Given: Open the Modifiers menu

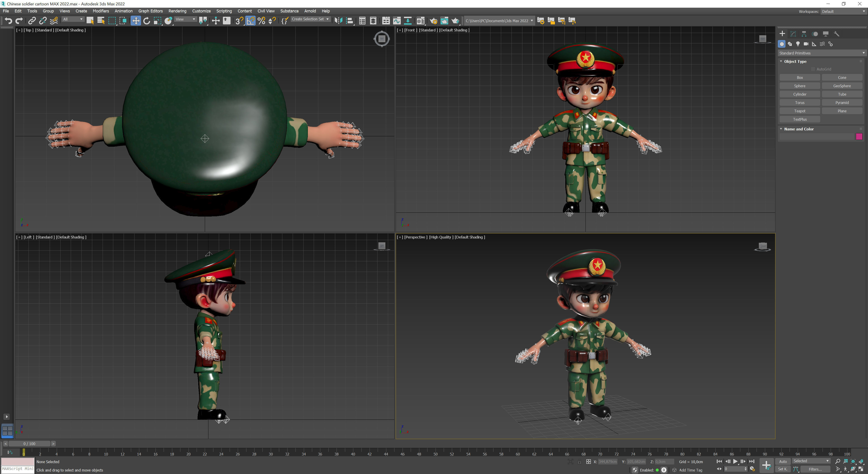Looking at the screenshot, I should 100,11.
